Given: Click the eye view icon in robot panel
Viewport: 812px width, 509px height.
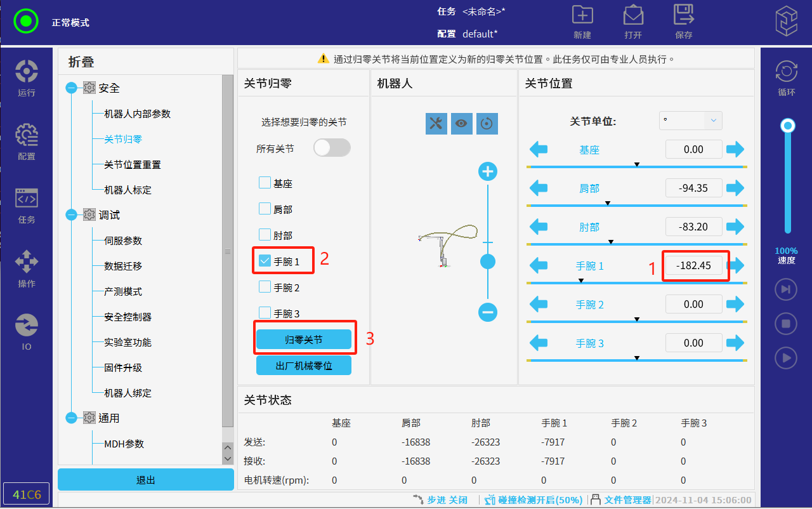Looking at the screenshot, I should (x=461, y=124).
